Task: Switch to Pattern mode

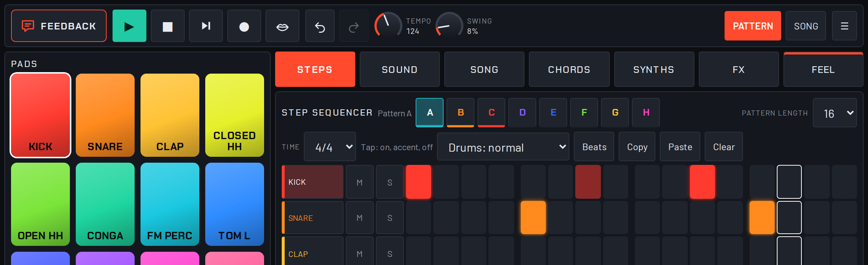Action: [x=753, y=26]
